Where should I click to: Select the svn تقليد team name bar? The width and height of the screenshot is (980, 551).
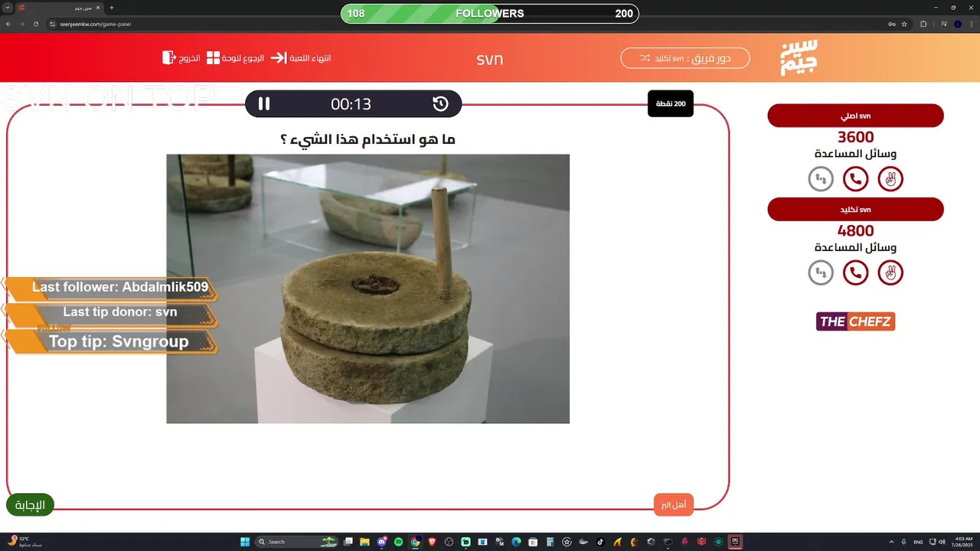click(855, 209)
